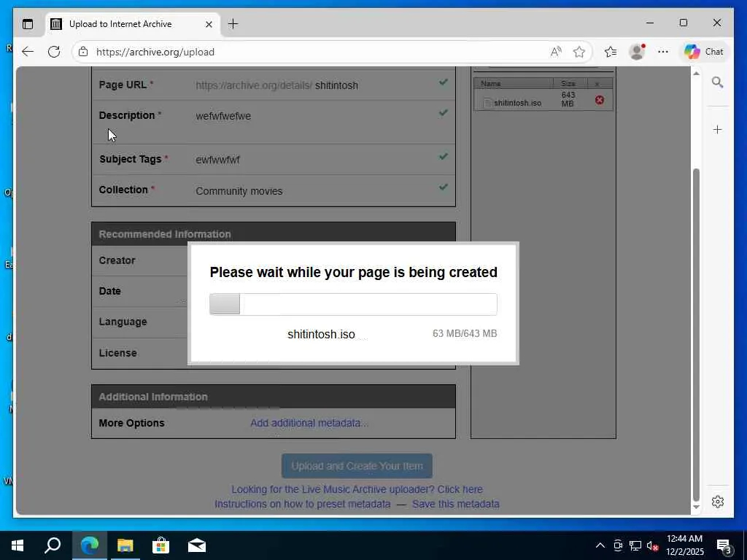Select the Upload to Internet Archive tab
Screen dimensions: 747x560
[x=133, y=24]
